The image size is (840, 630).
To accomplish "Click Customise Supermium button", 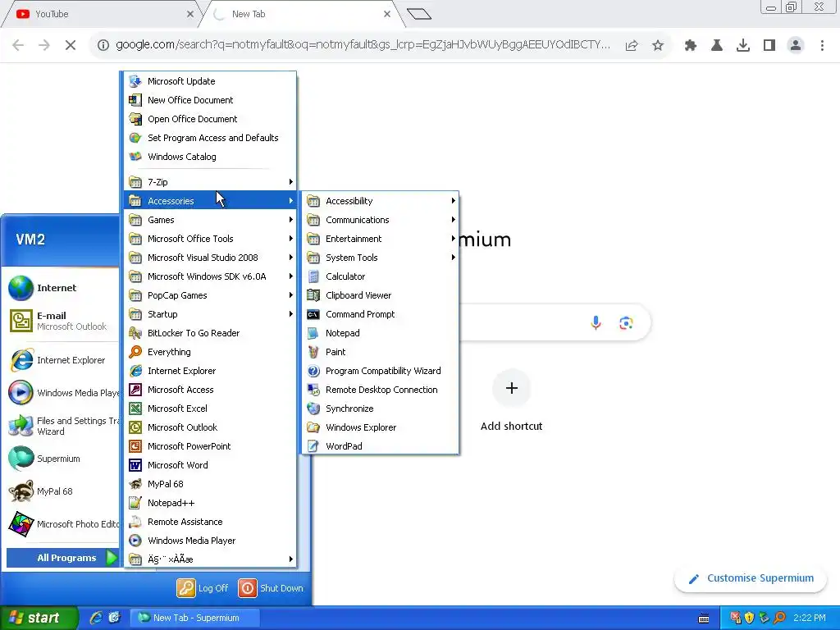I will coord(751,578).
